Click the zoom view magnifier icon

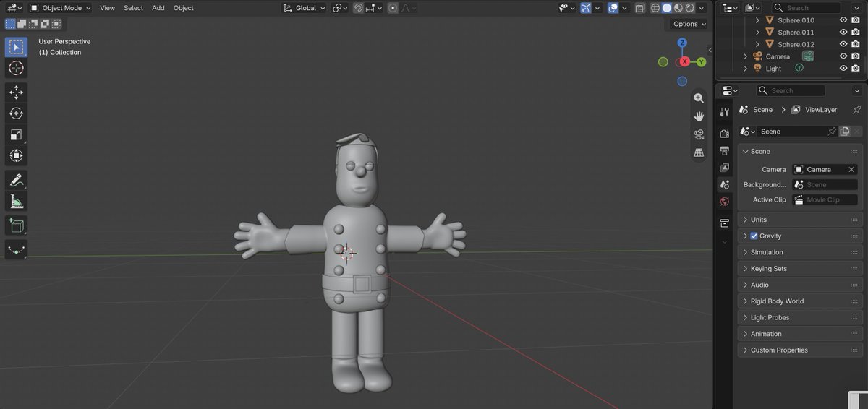click(699, 98)
